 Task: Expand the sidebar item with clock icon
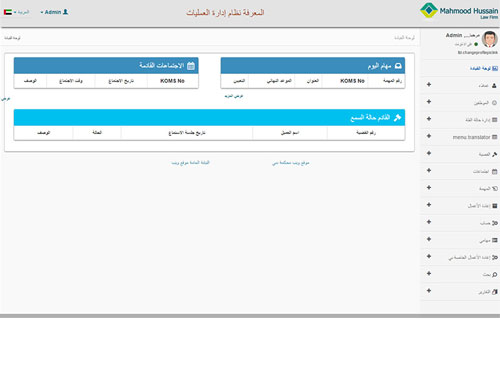pos(429,102)
